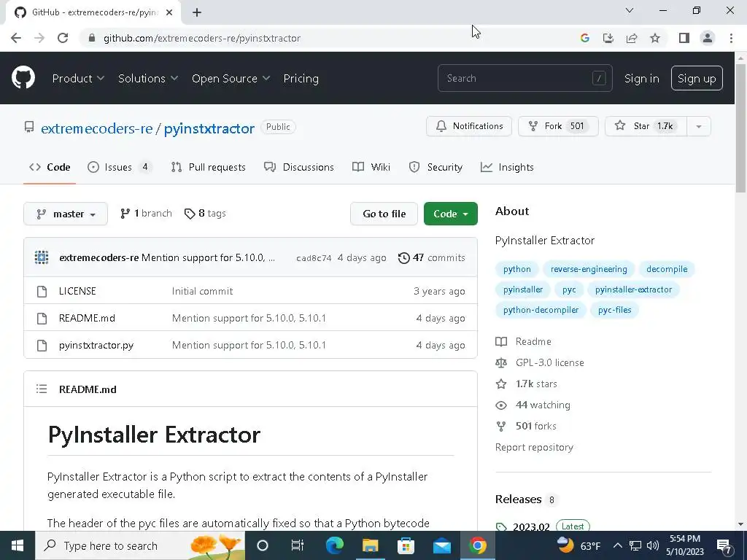Toggle the browser side panel icon
Viewport: 747px width, 560px height.
(684, 38)
